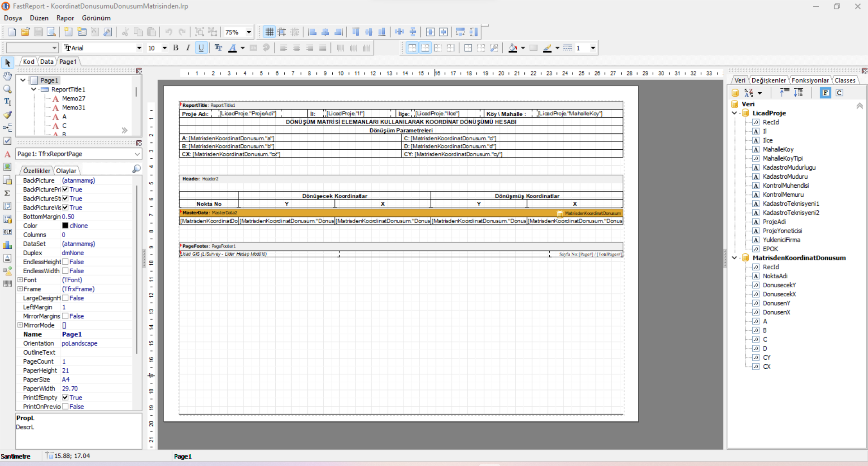
Task: Open the Rapor menu
Action: point(65,18)
